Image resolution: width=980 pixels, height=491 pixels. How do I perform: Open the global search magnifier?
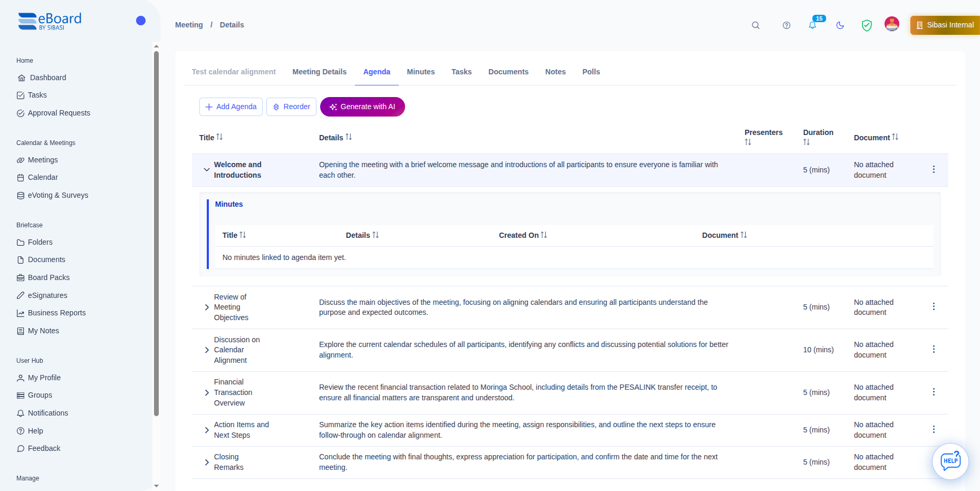click(x=755, y=25)
